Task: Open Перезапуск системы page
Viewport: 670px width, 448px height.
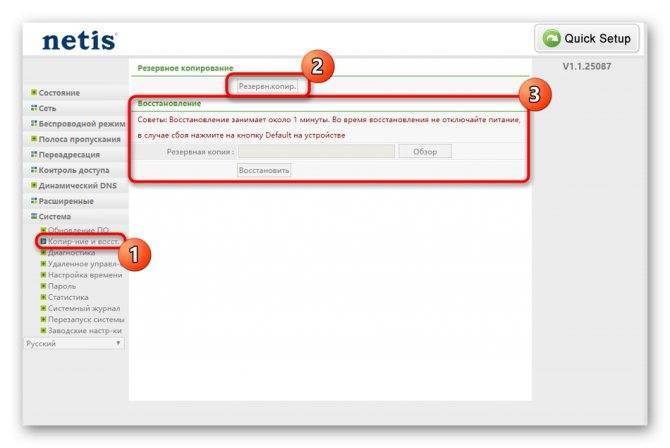Action: pos(86,319)
